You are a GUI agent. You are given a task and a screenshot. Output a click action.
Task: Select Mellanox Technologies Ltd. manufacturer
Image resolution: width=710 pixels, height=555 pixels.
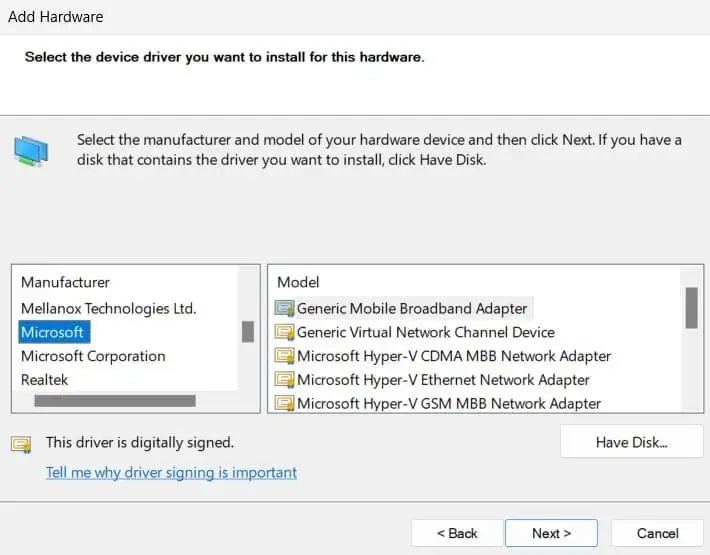108,309
